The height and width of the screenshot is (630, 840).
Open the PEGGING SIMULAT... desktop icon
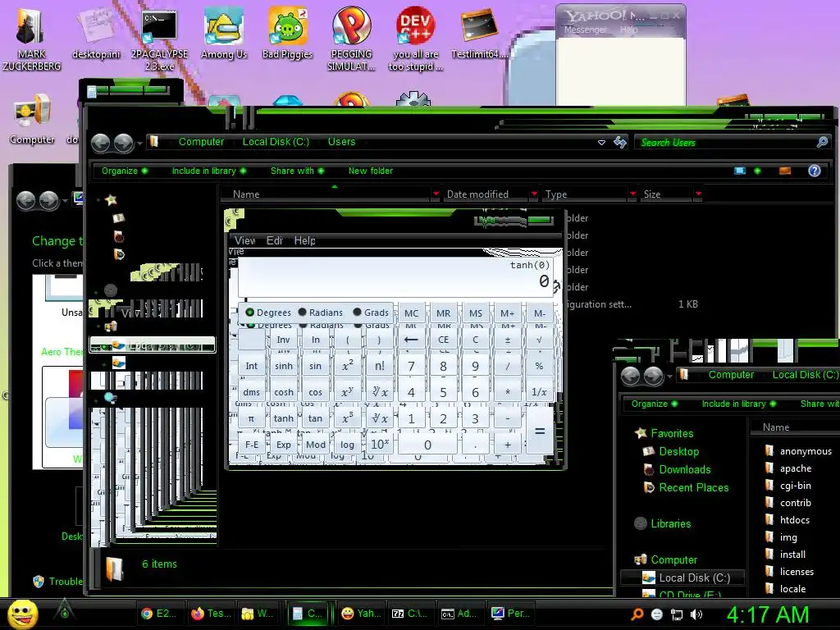click(x=351, y=39)
